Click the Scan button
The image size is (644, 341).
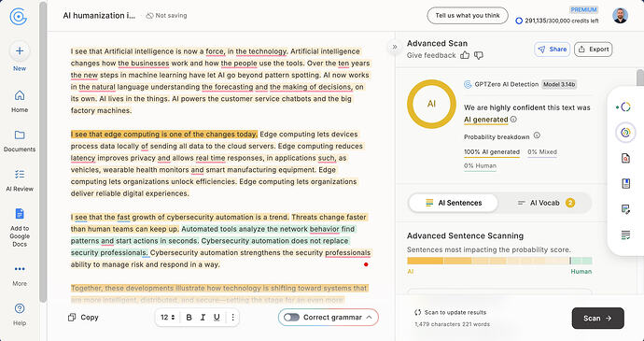pos(597,318)
